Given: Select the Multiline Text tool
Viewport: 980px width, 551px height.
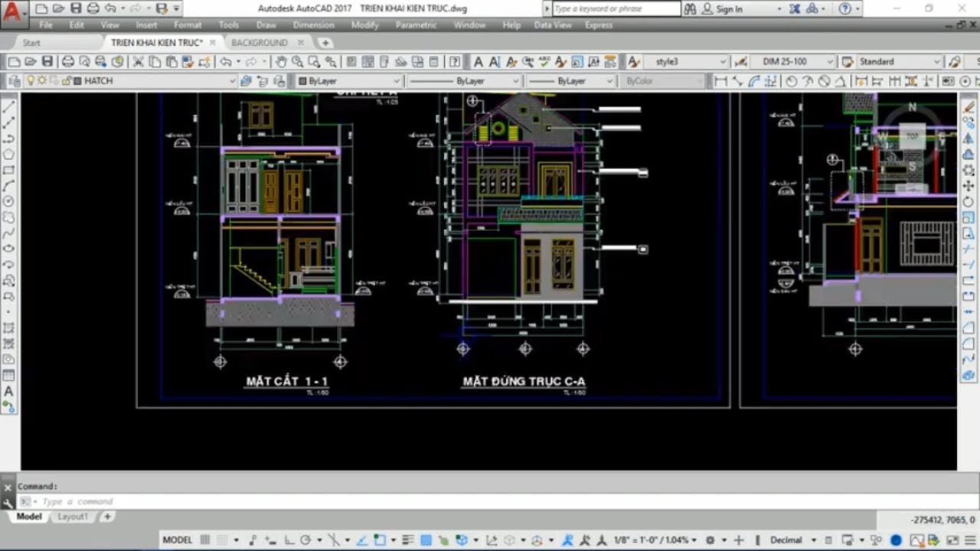Looking at the screenshot, I should coord(9,391).
